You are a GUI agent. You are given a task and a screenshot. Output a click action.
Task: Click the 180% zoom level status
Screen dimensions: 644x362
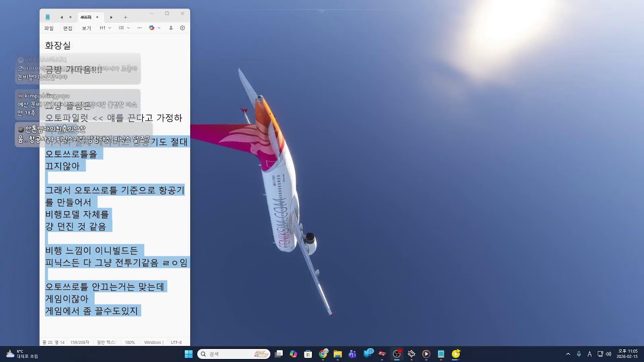[130, 342]
